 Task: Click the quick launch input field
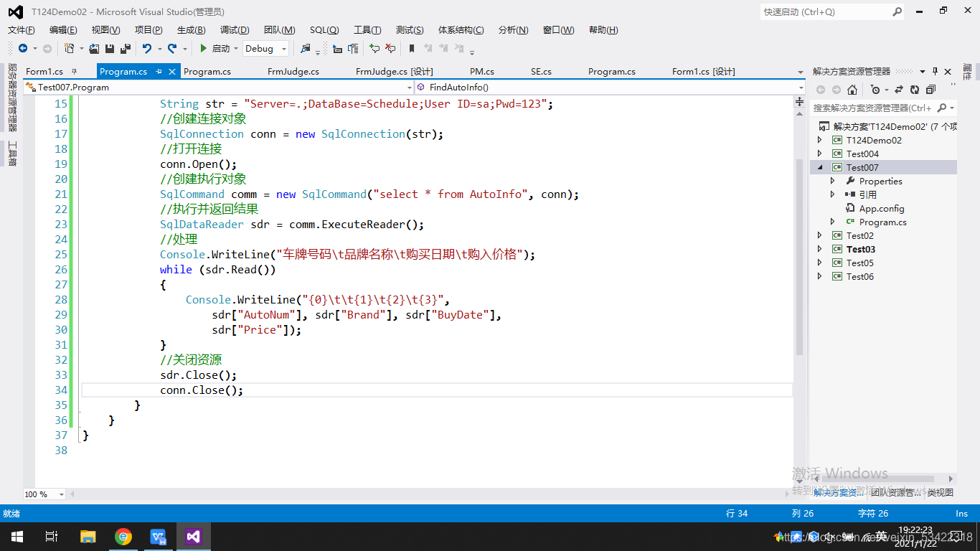coord(825,11)
